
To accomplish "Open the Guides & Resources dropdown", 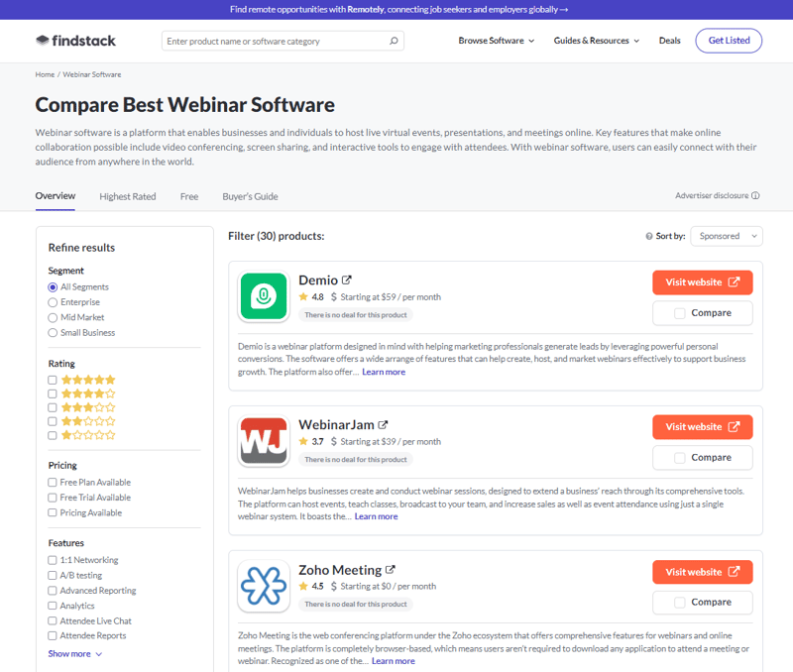I will [597, 41].
